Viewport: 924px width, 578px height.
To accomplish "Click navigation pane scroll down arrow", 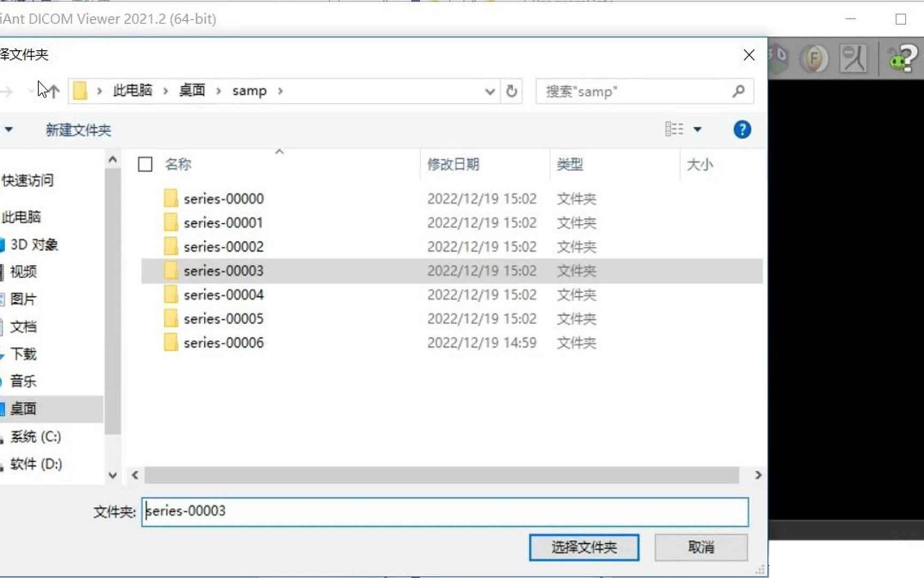I will (x=112, y=475).
